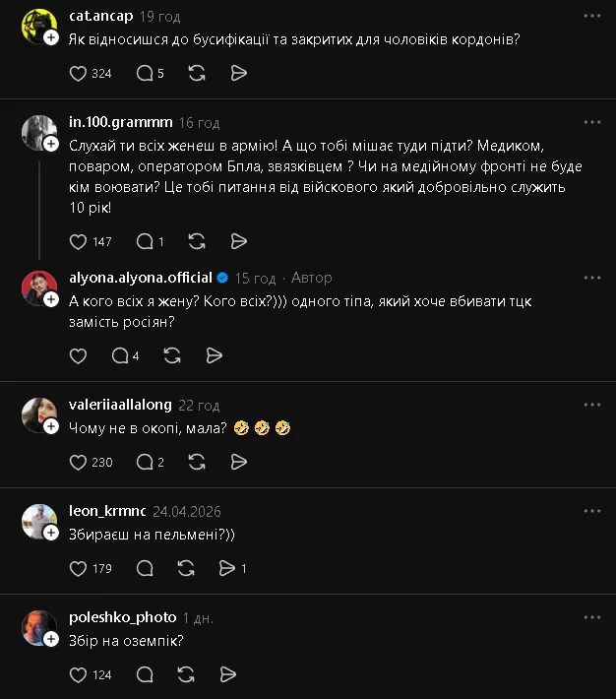Open three-dot menu for alyona.alyona.official reply
616x699 pixels.
pyautogui.click(x=592, y=278)
